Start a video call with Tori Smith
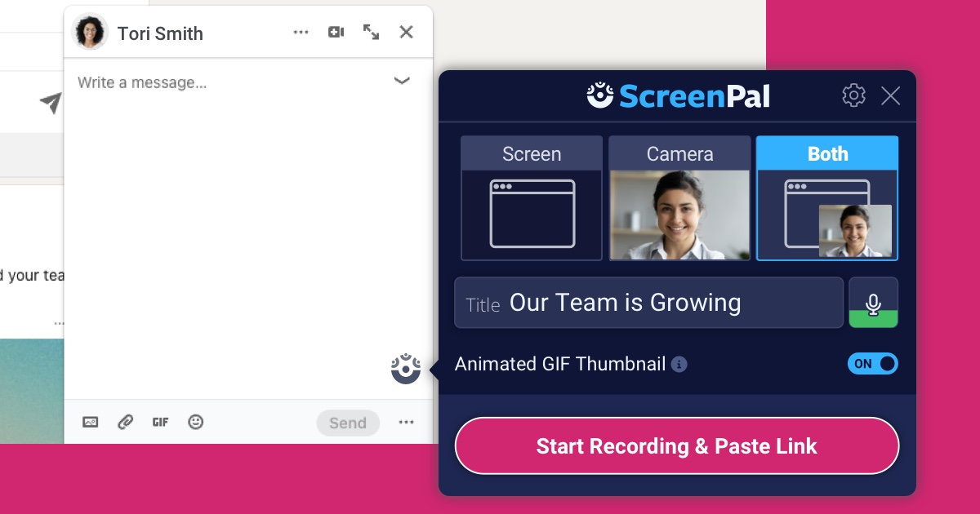Viewport: 980px width, 514px height. click(336, 32)
